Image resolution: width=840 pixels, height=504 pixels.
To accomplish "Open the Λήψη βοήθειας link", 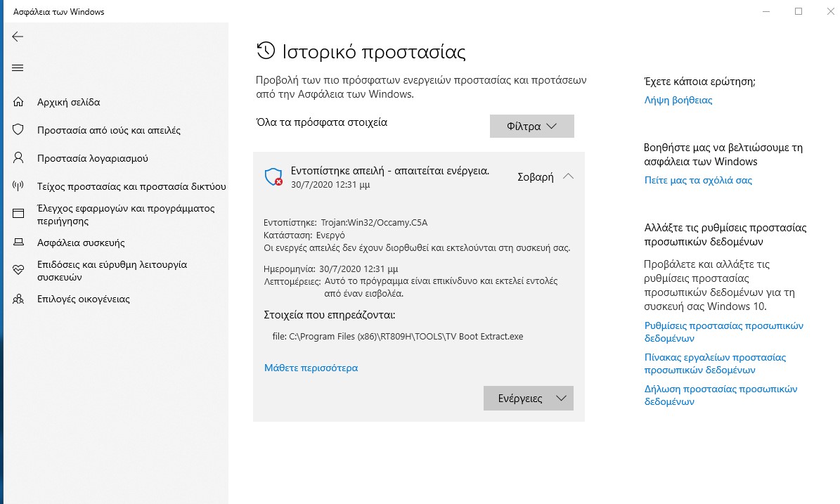I will pyautogui.click(x=678, y=100).
